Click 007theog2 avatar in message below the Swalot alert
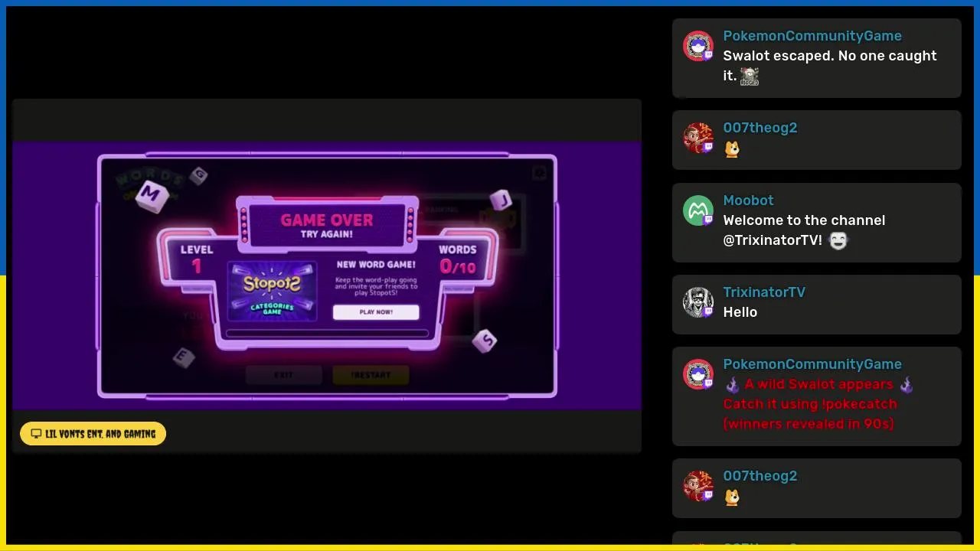The width and height of the screenshot is (980, 551). click(x=697, y=487)
